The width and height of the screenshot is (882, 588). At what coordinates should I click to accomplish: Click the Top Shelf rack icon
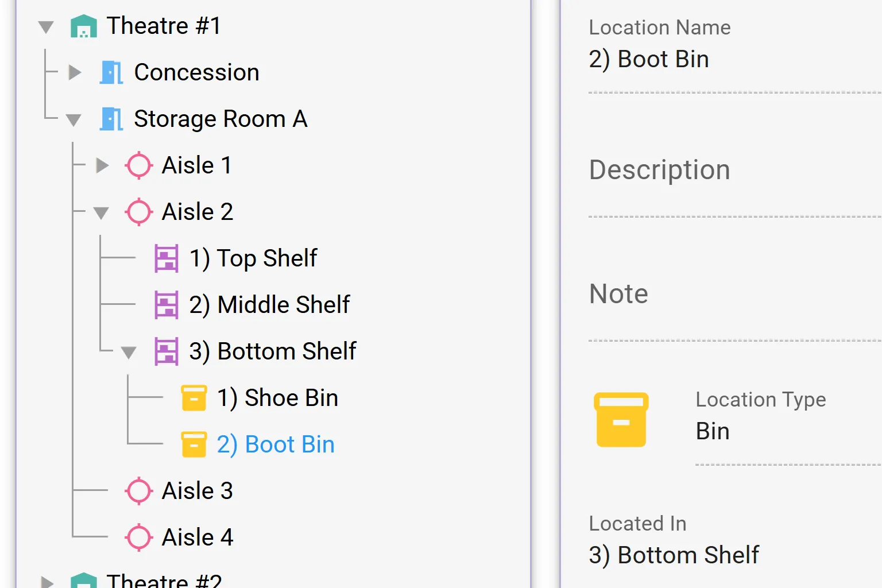(x=166, y=258)
